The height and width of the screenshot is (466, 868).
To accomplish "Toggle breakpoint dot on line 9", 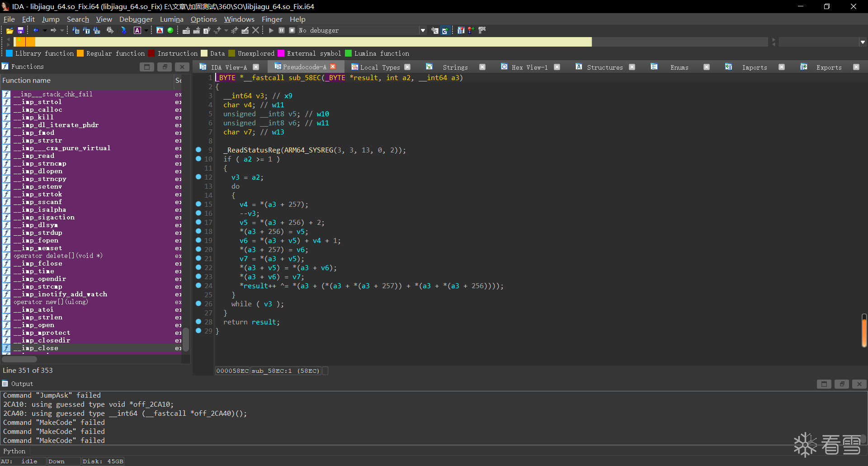I will click(x=198, y=150).
